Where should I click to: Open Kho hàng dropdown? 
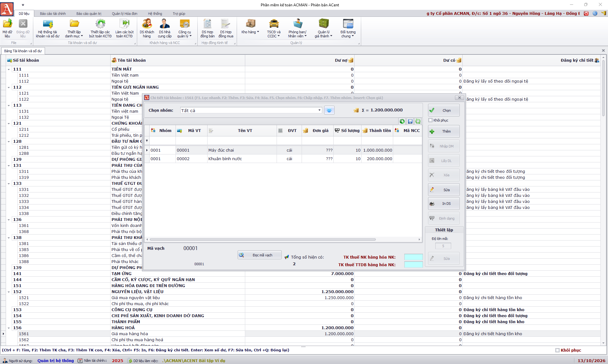pos(250,28)
